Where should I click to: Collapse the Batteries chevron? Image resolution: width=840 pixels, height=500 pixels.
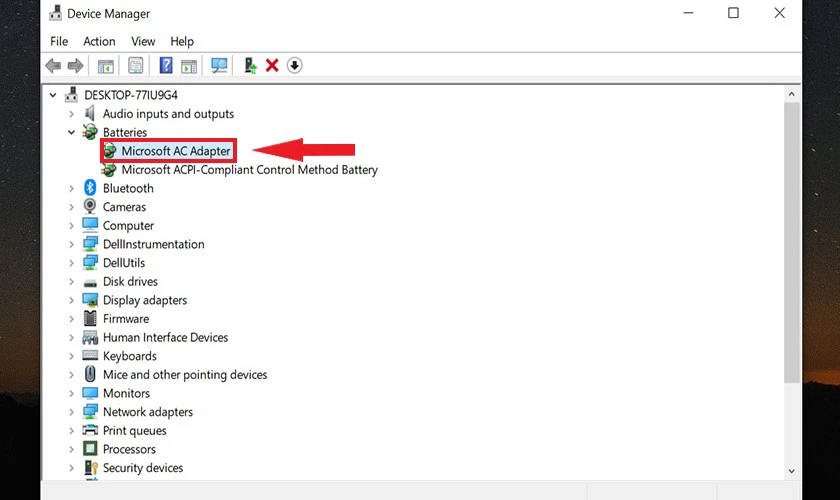[x=71, y=132]
